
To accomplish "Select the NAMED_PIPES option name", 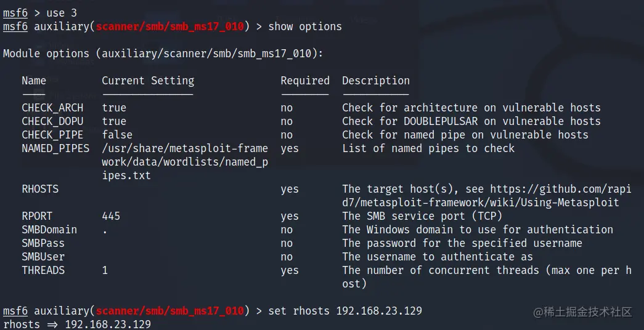I will pyautogui.click(x=55, y=148).
